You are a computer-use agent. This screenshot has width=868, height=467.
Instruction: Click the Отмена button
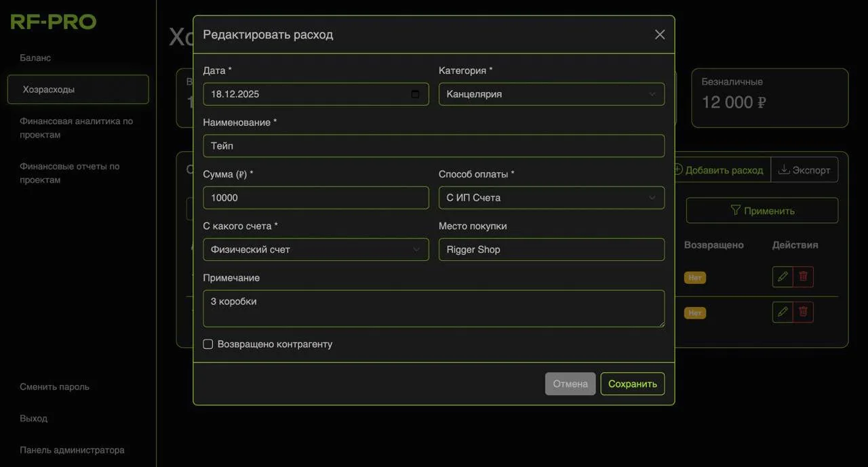coord(570,384)
